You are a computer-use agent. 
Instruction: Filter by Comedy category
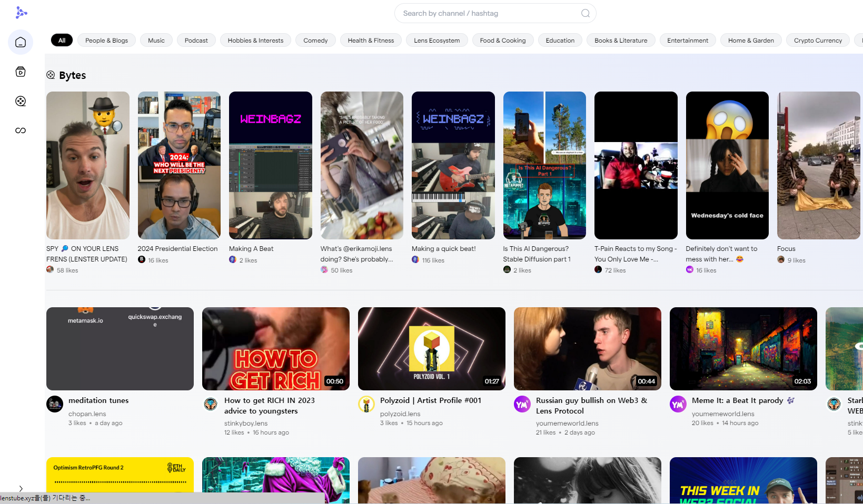(x=315, y=41)
